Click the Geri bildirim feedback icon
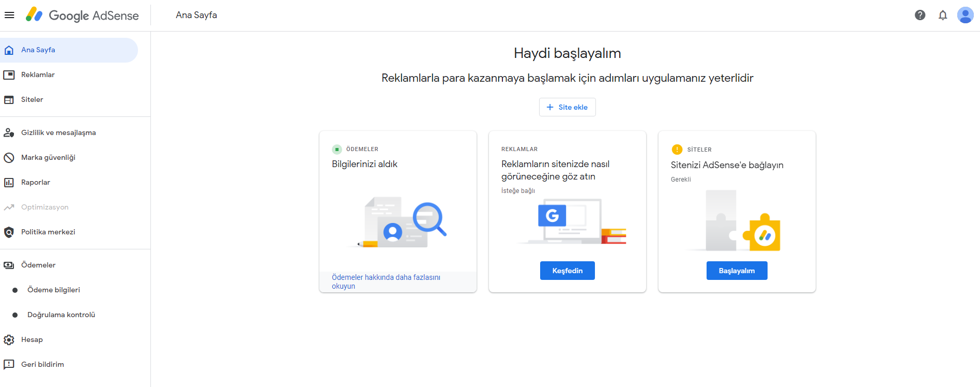Image resolution: width=980 pixels, height=387 pixels. point(9,365)
